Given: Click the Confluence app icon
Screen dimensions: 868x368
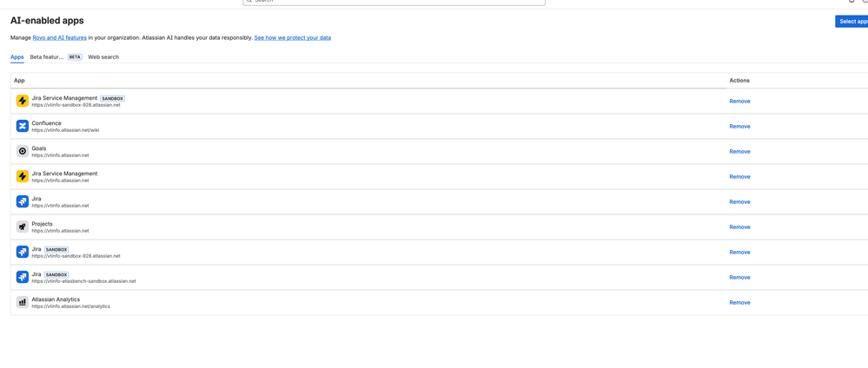Looking at the screenshot, I should coord(22,126).
